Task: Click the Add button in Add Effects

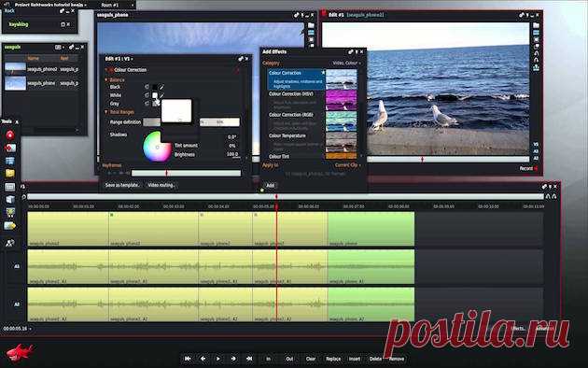Action: [270, 185]
